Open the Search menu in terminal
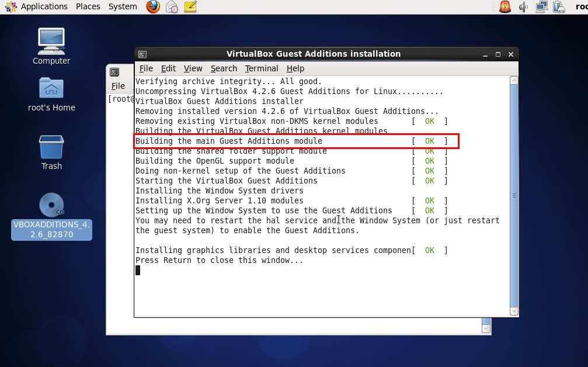The height and width of the screenshot is (367, 588). pyautogui.click(x=224, y=68)
